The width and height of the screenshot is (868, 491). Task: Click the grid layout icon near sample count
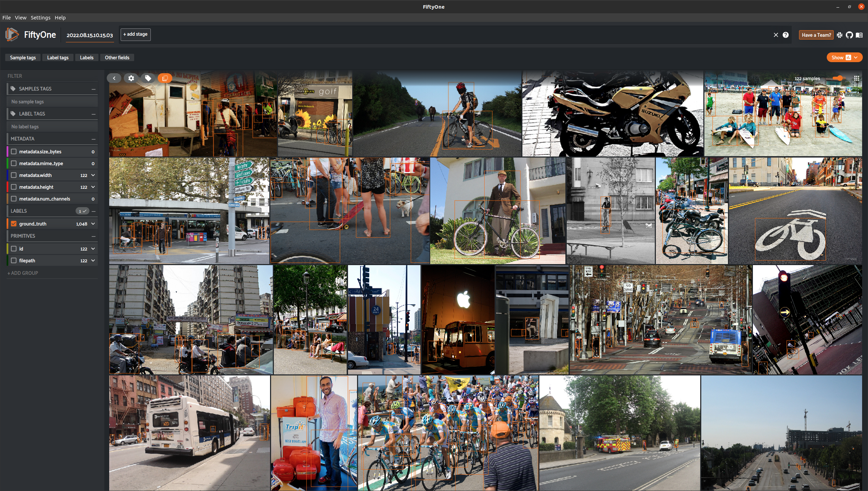[x=857, y=78]
